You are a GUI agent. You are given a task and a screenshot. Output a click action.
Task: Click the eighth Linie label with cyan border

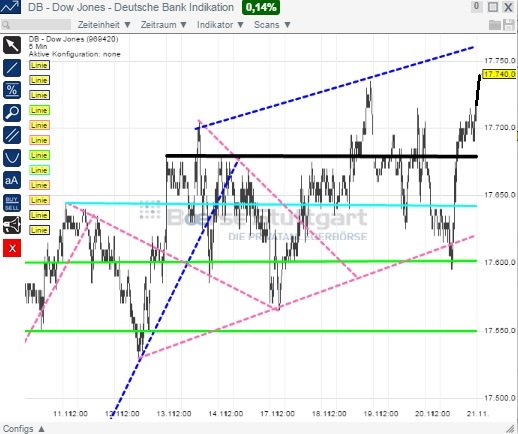pos(39,170)
